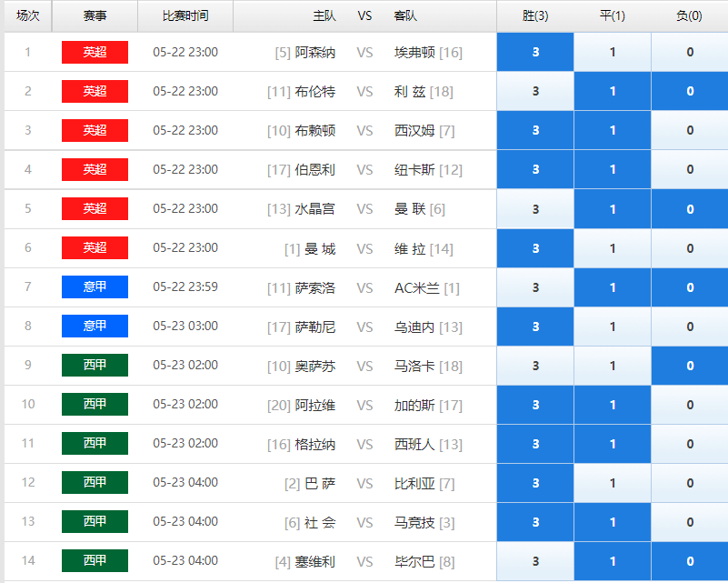Open the home team 阿森纳 link
Viewport: 728px width, 583px height.
(314, 53)
